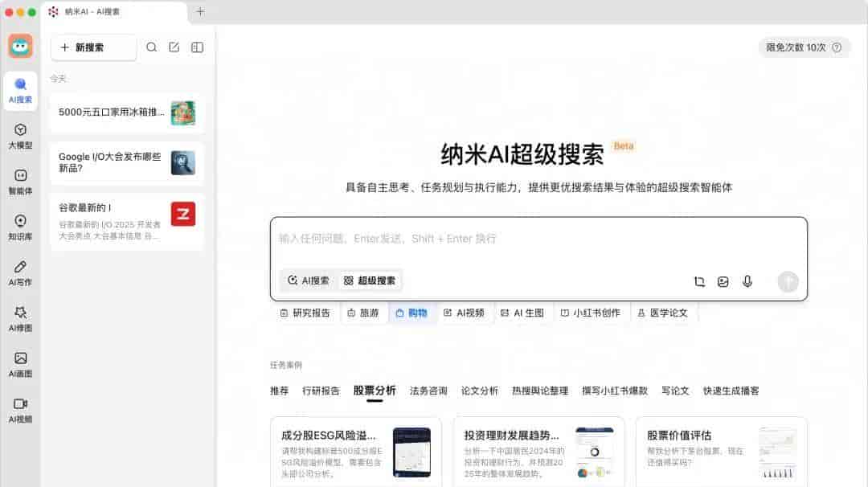Open AI画图 in the sidebar

pos(20,365)
